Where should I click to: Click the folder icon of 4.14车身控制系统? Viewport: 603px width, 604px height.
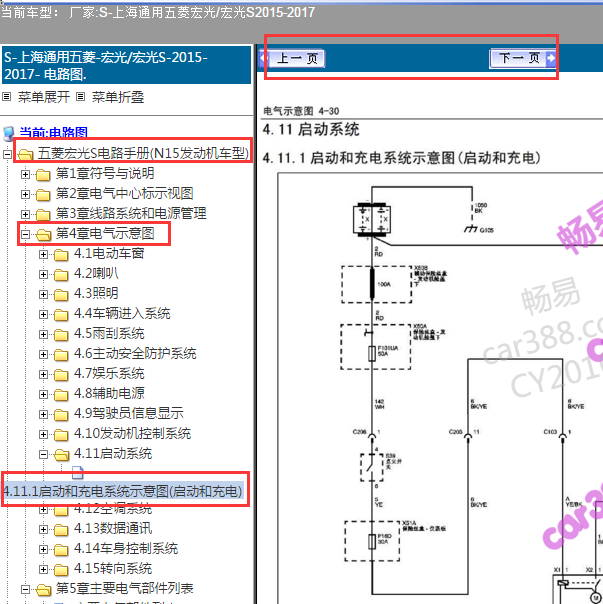[x=61, y=550]
